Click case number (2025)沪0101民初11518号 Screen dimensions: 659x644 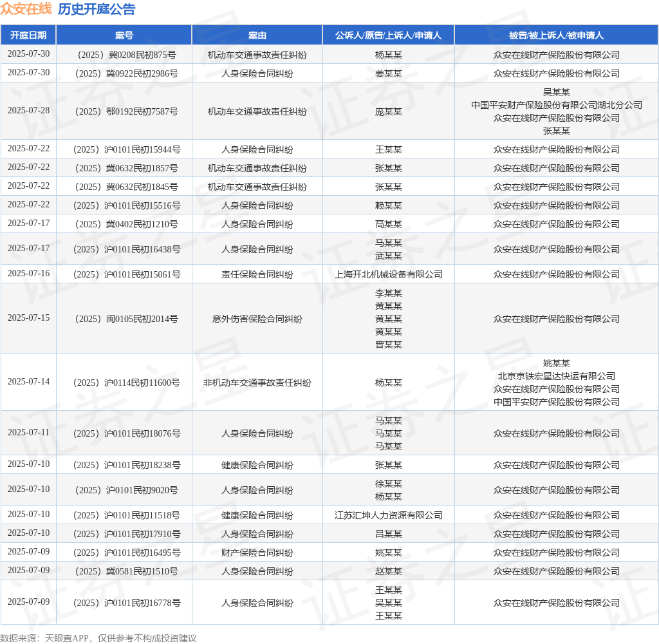[127, 515]
